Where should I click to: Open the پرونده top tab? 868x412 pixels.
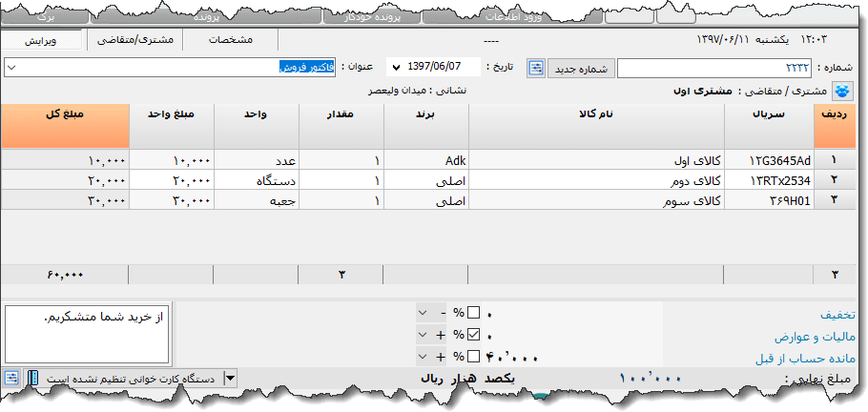(206, 17)
